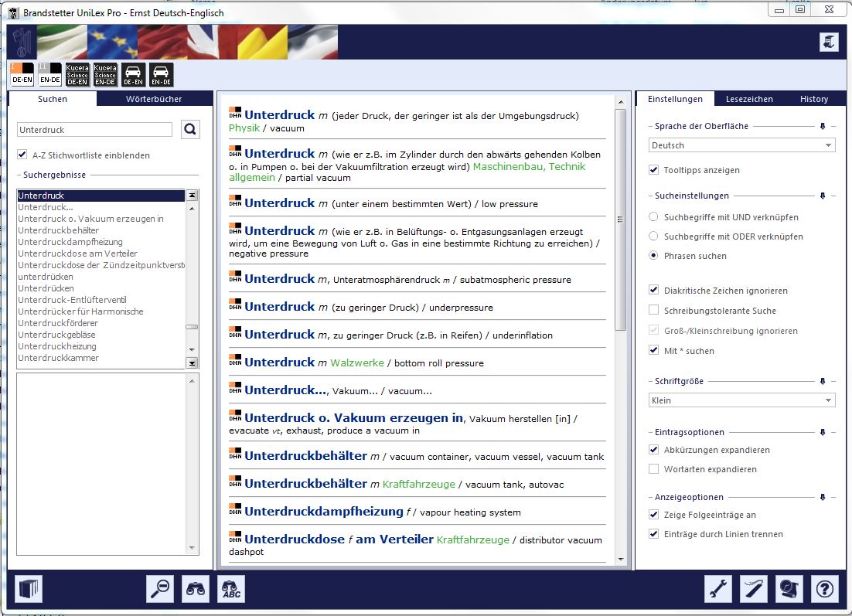The height and width of the screenshot is (616, 852).
Task: Click the Unterdruck search input field
Action: pos(94,130)
